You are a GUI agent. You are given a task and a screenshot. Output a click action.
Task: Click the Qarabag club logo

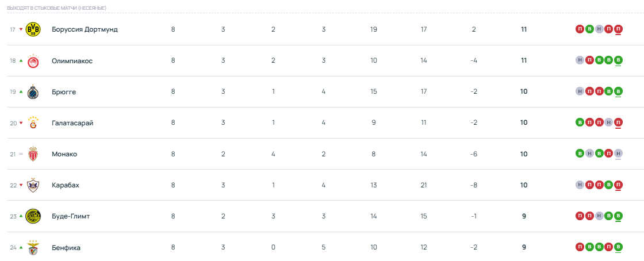click(33, 185)
